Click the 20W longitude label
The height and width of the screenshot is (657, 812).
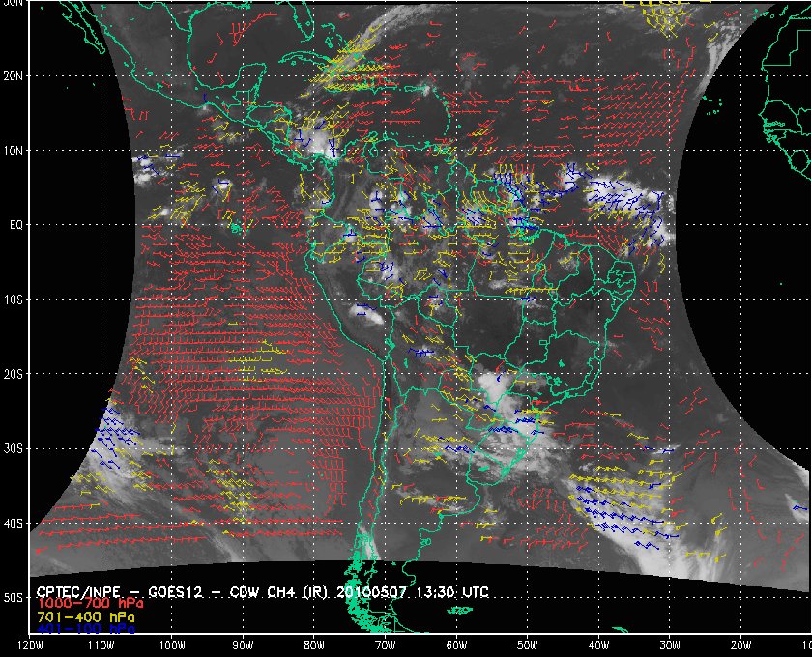click(741, 645)
